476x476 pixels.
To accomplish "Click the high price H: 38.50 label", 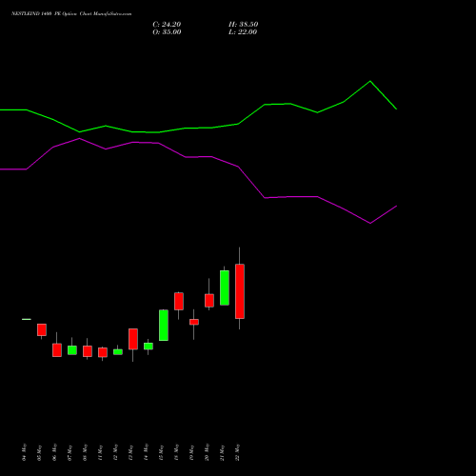I will 244,25.
